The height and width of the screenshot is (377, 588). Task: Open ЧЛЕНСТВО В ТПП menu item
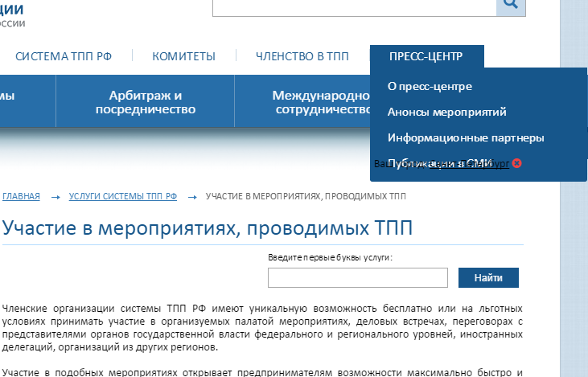click(x=302, y=56)
